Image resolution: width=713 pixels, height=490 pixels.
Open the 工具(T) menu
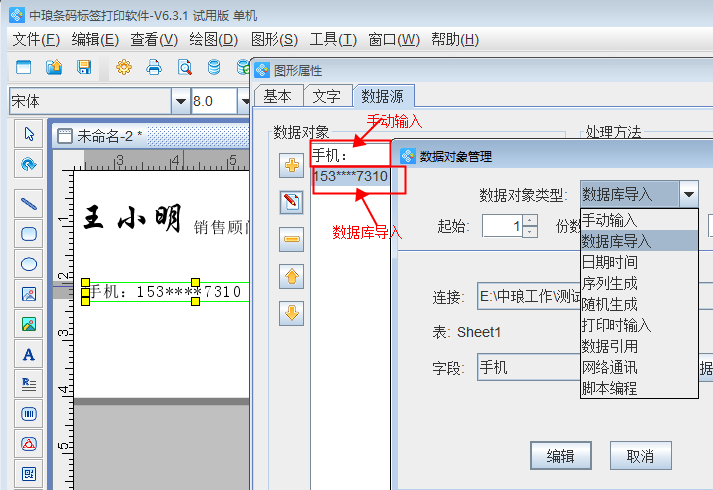pyautogui.click(x=332, y=39)
